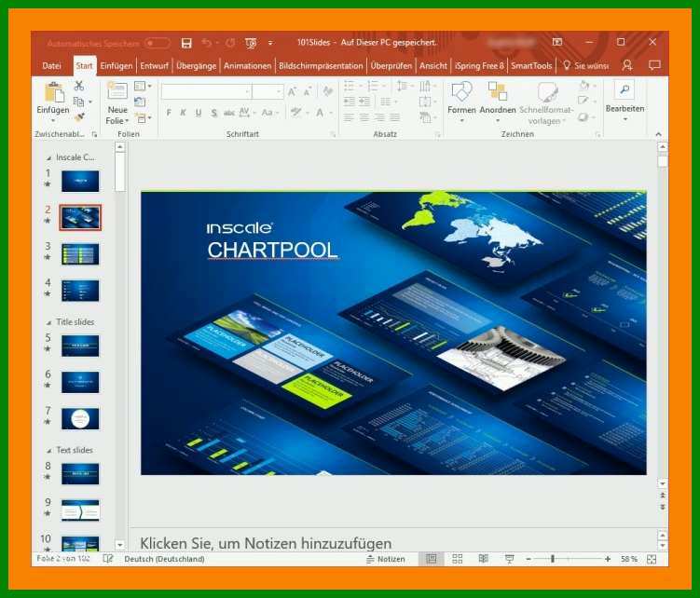Open the Überprüfen tab
Screen dimensions: 700x598
click(x=391, y=65)
